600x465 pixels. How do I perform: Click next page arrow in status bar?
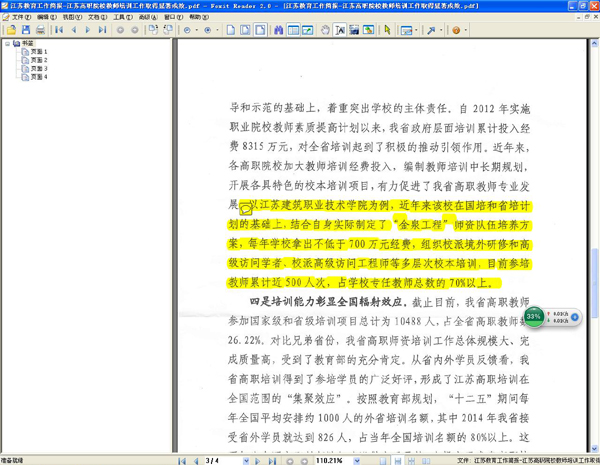(257, 460)
